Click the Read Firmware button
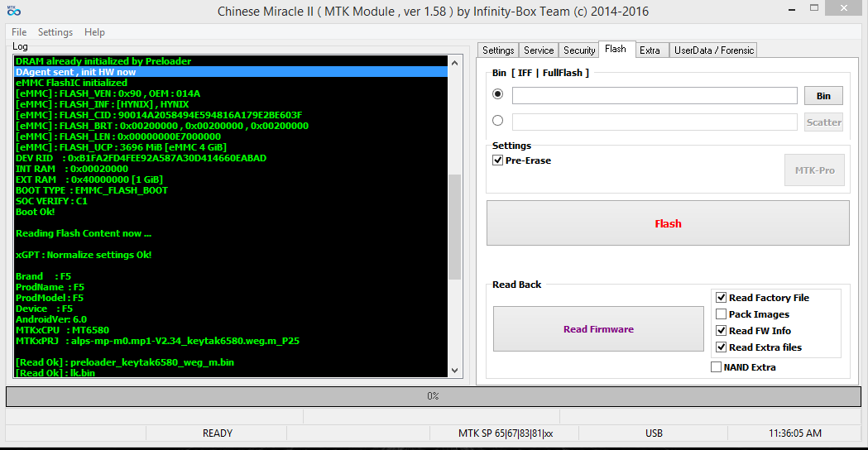Screen dimensions: 868x450 [598, 328]
